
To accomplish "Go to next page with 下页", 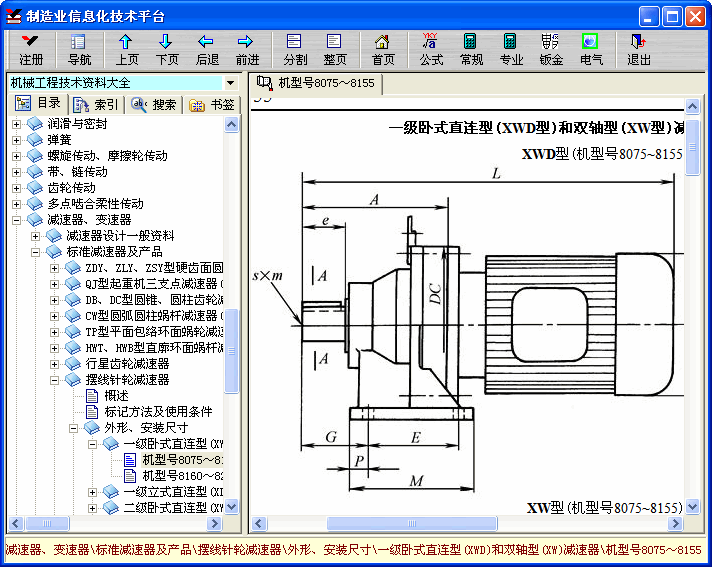I will pos(167,49).
